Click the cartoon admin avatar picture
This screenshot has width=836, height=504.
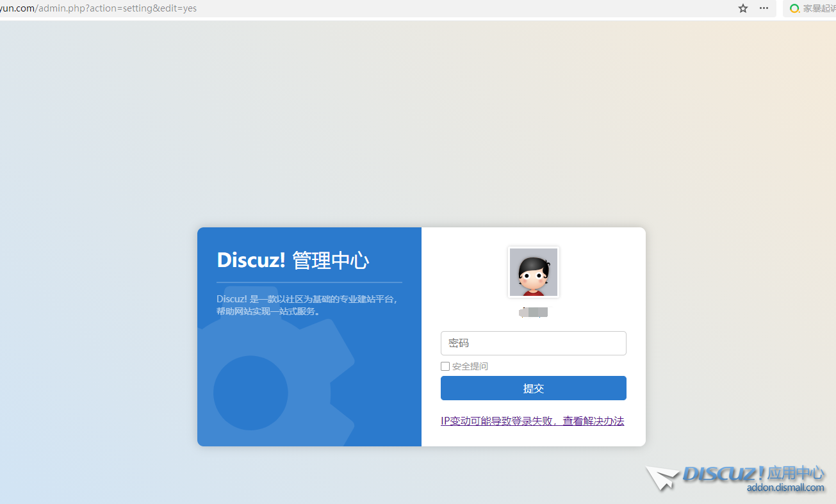coord(533,272)
